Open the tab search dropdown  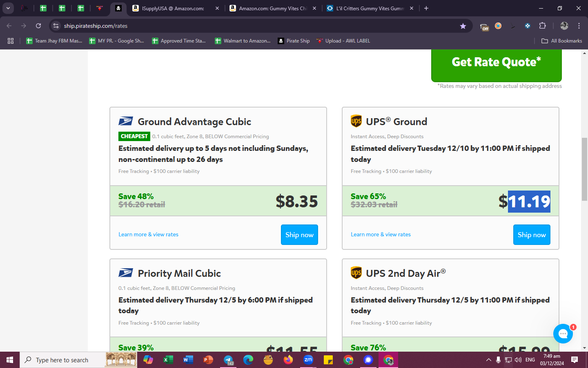click(8, 8)
